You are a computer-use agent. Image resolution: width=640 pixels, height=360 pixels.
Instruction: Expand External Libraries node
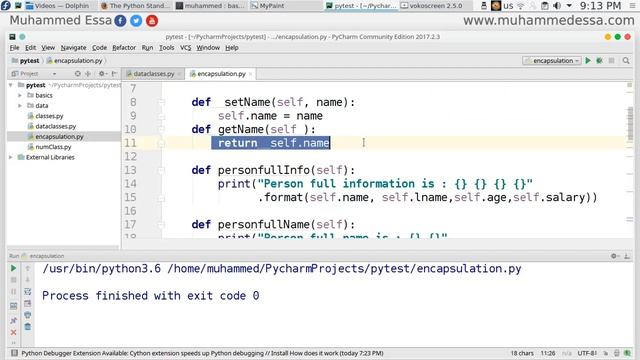11,157
